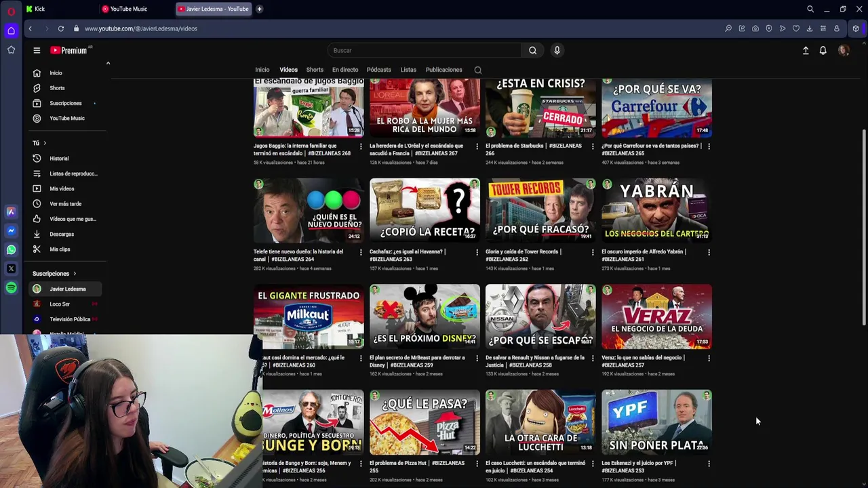Viewport: 868px width, 488px height.
Task: Open Messenger in the Opera sidebar
Action: [11, 231]
